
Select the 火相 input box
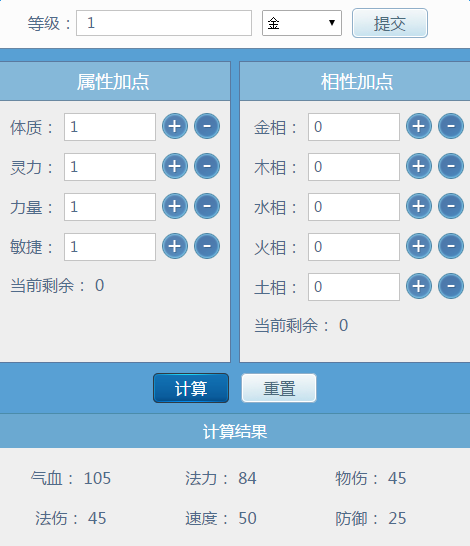(354, 247)
